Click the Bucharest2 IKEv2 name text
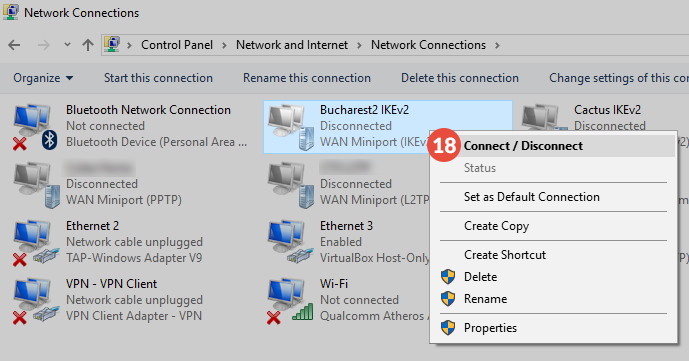 pyautogui.click(x=364, y=110)
